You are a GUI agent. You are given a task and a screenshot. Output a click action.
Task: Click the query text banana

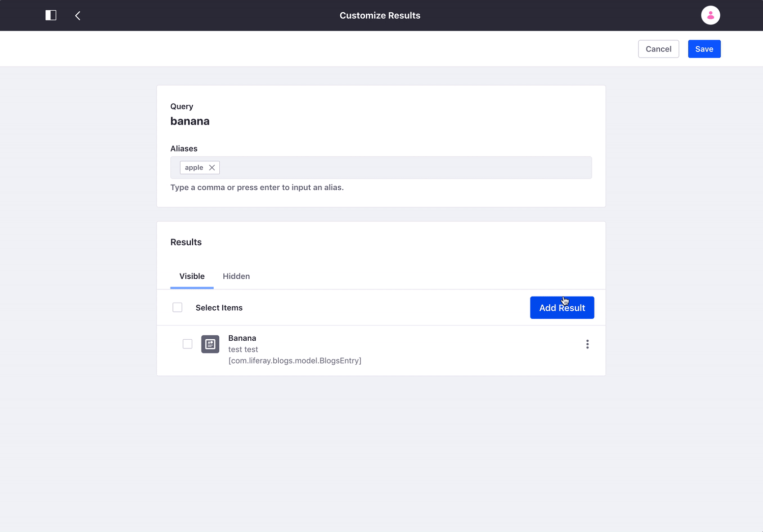click(190, 121)
